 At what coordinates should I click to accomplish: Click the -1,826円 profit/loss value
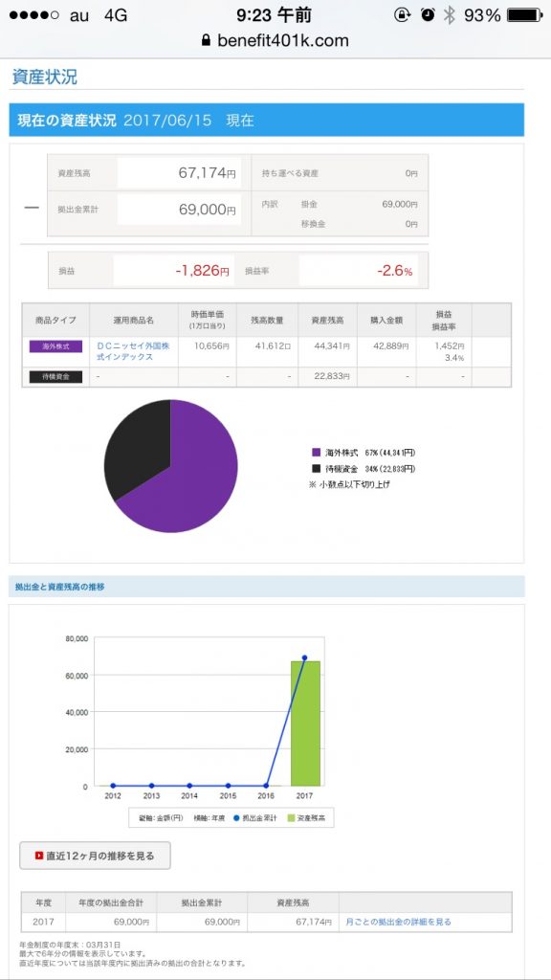(x=202, y=271)
